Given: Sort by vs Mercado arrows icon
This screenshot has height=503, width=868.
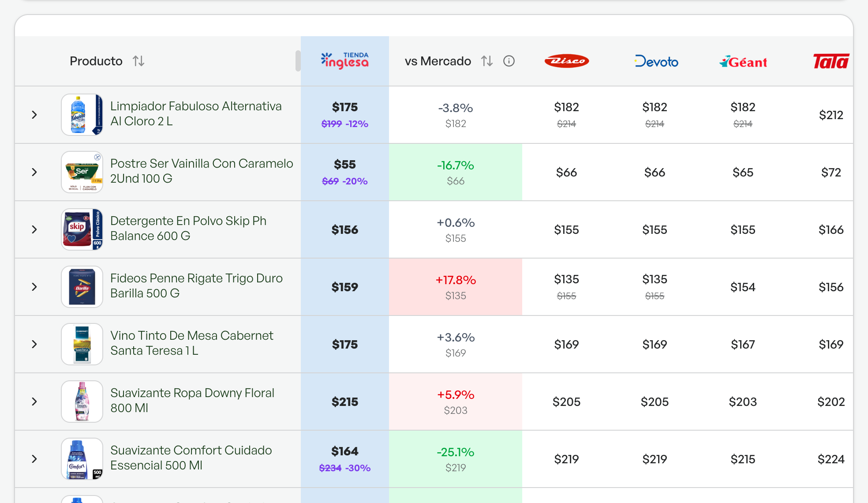Looking at the screenshot, I should pyautogui.click(x=487, y=61).
